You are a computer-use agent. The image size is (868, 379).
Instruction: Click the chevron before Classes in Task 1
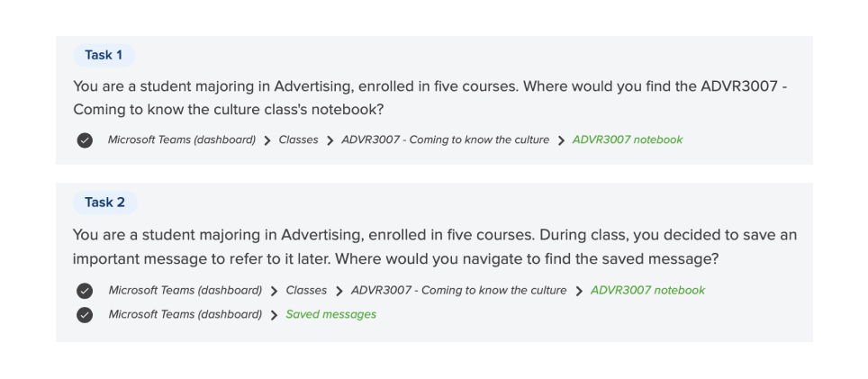pos(267,140)
